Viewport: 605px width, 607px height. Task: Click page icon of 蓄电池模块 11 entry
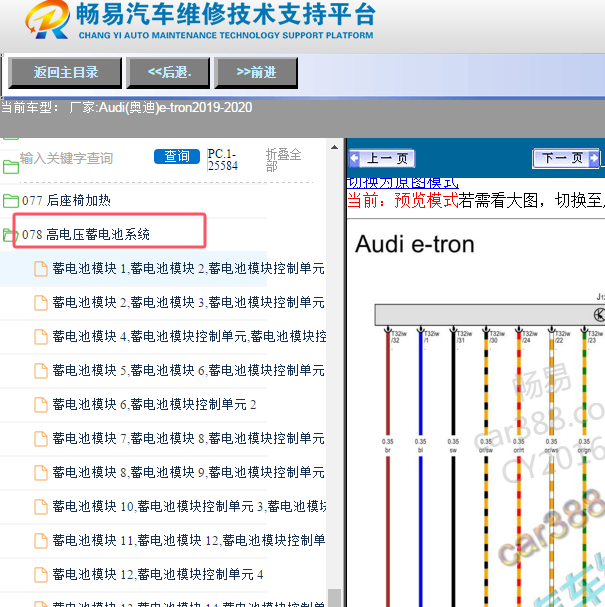[x=41, y=541]
